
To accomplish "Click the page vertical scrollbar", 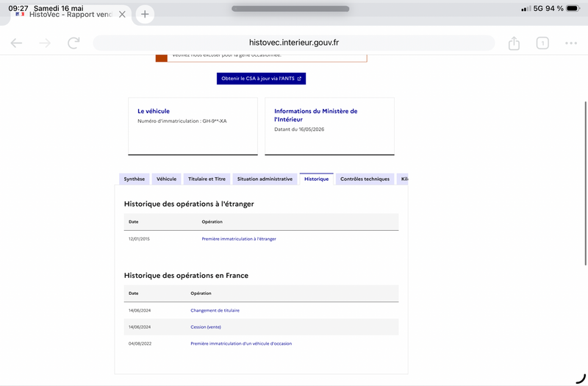I will [x=585, y=183].
